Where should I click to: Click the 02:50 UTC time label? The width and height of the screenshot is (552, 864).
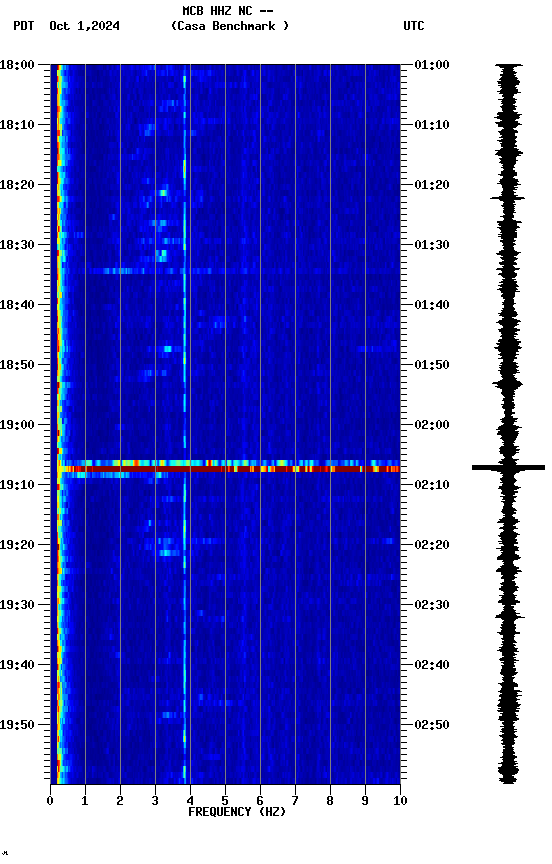pyautogui.click(x=432, y=725)
